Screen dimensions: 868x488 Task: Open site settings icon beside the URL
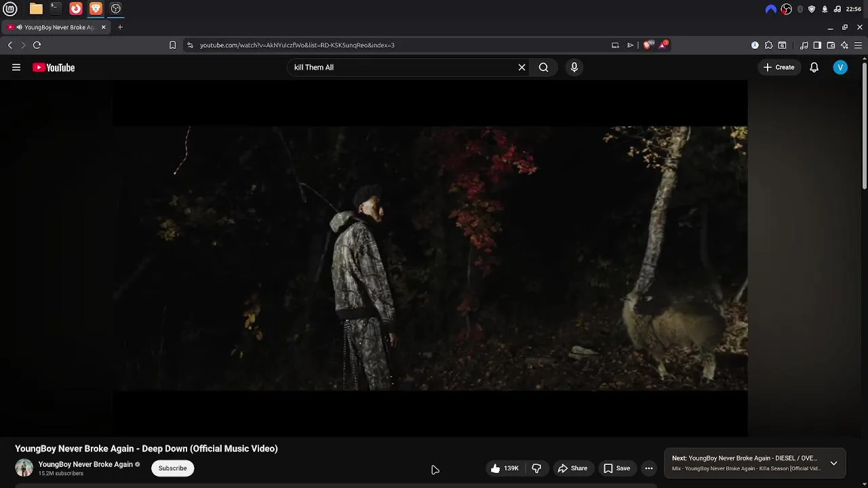pyautogui.click(x=190, y=45)
